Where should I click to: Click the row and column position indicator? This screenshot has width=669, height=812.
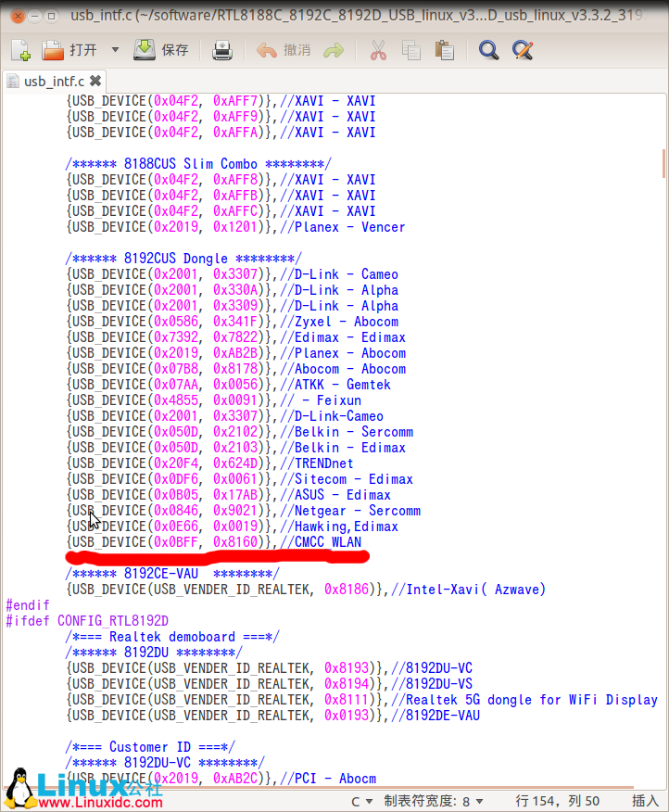click(557, 801)
